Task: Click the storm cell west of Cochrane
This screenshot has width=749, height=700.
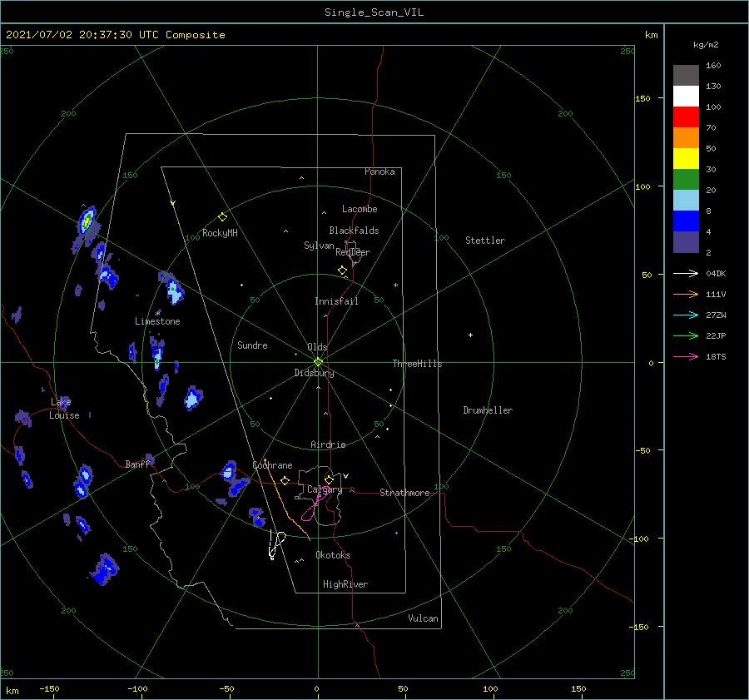Action: pos(229,471)
